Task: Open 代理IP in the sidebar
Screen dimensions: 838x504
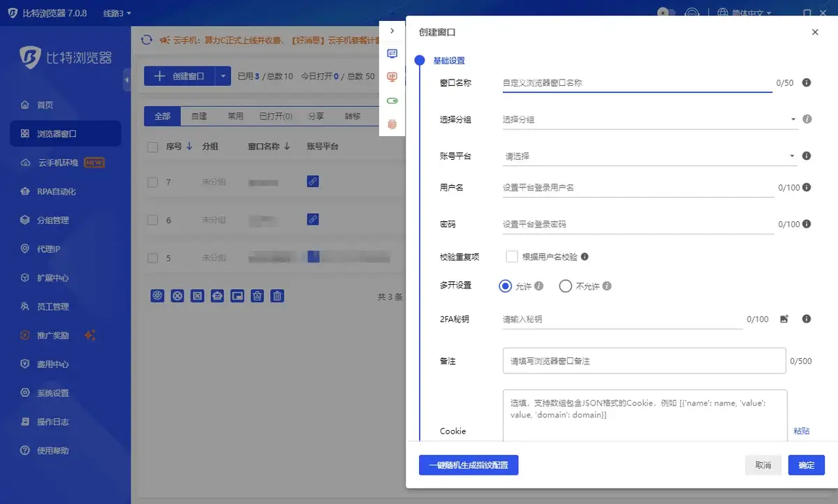Action: (41, 249)
